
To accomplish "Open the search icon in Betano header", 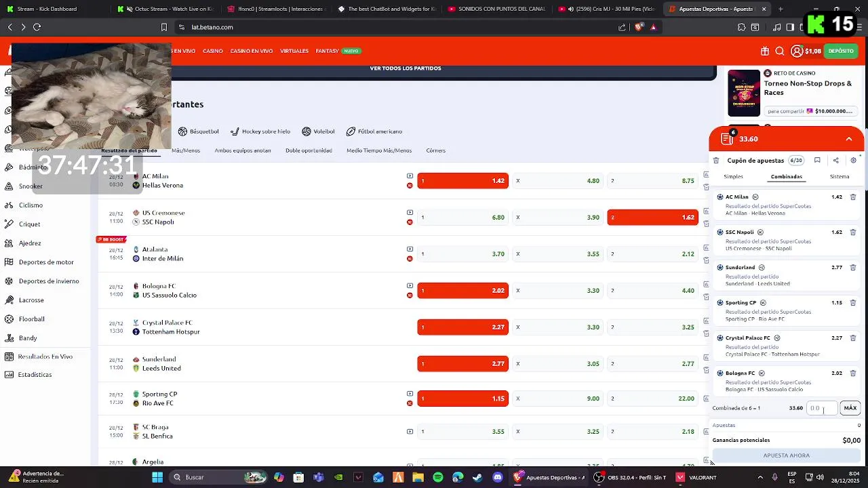I will 780,51.
